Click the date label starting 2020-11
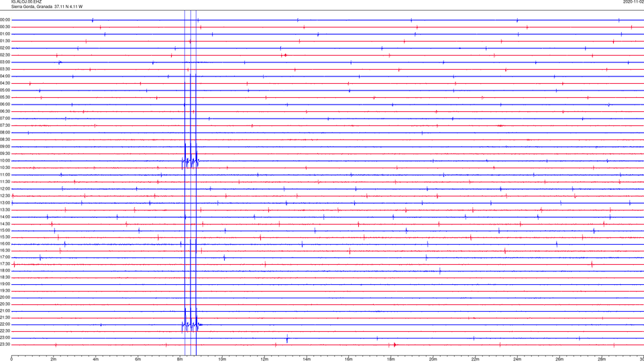 pyautogui.click(x=633, y=2)
